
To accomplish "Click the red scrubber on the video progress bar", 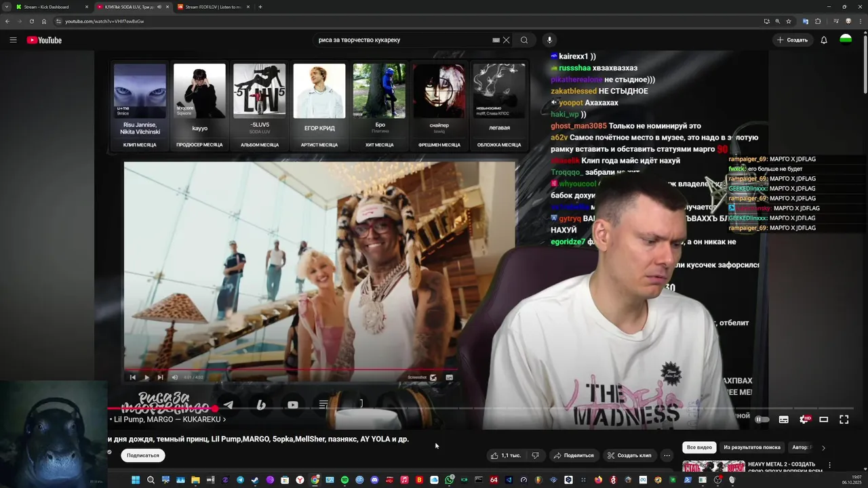I will pyautogui.click(x=215, y=409).
